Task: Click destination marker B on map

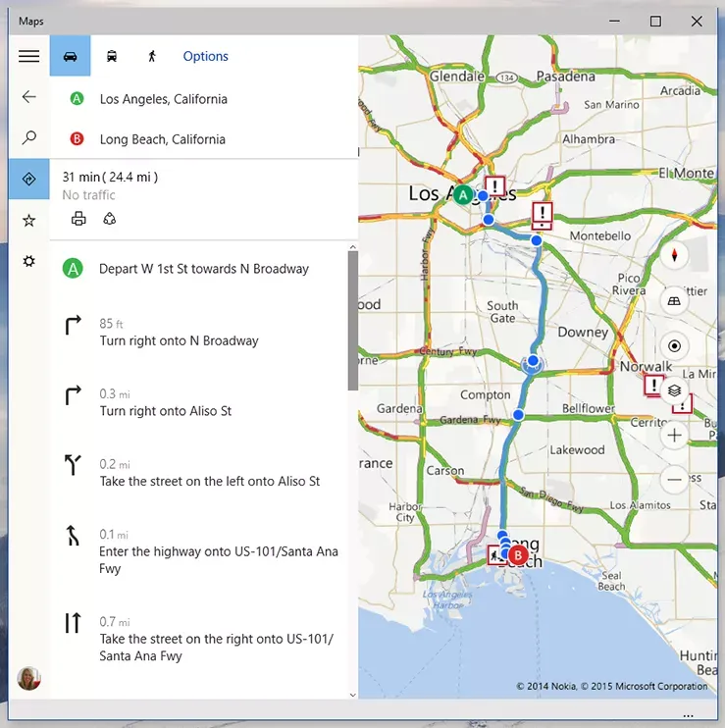Action: [x=518, y=554]
